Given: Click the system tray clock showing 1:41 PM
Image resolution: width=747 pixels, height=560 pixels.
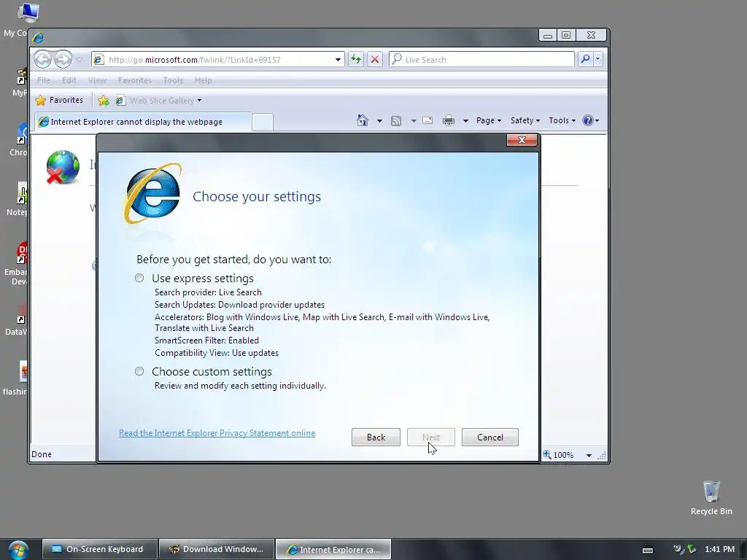Looking at the screenshot, I should pos(719,549).
